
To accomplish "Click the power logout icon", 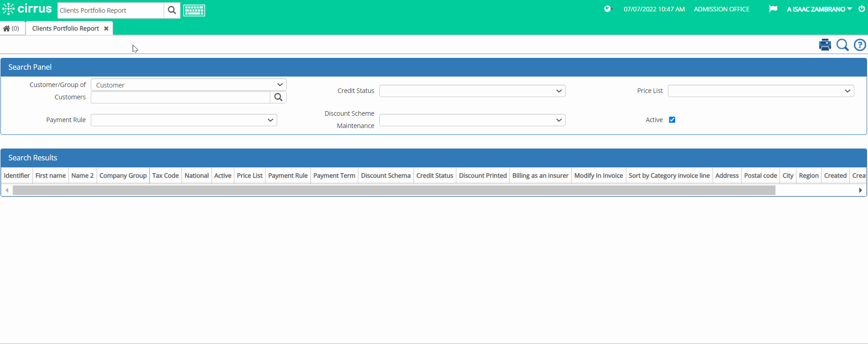I will (x=862, y=9).
